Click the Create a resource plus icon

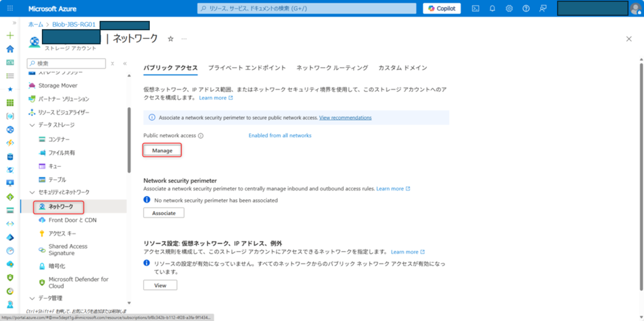[x=9, y=35]
